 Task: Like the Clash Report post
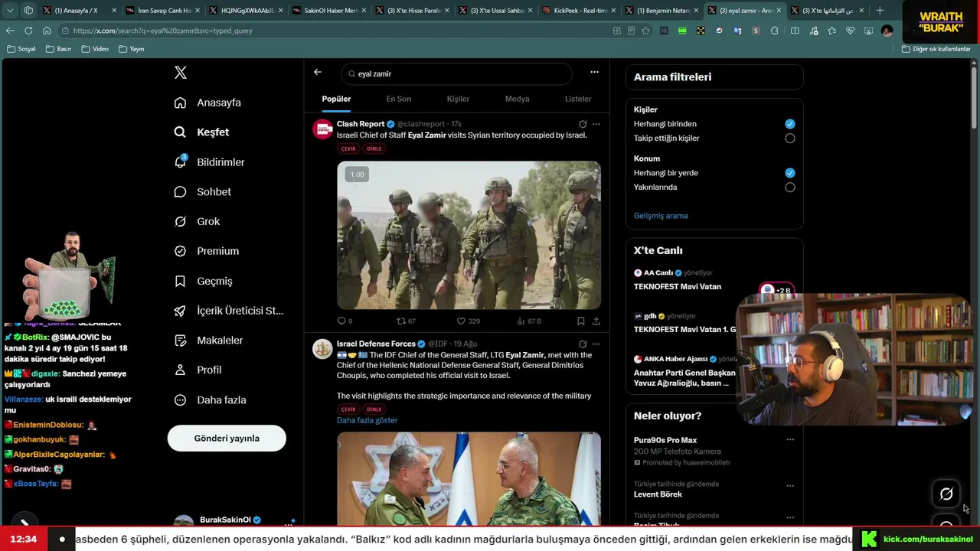point(468,321)
